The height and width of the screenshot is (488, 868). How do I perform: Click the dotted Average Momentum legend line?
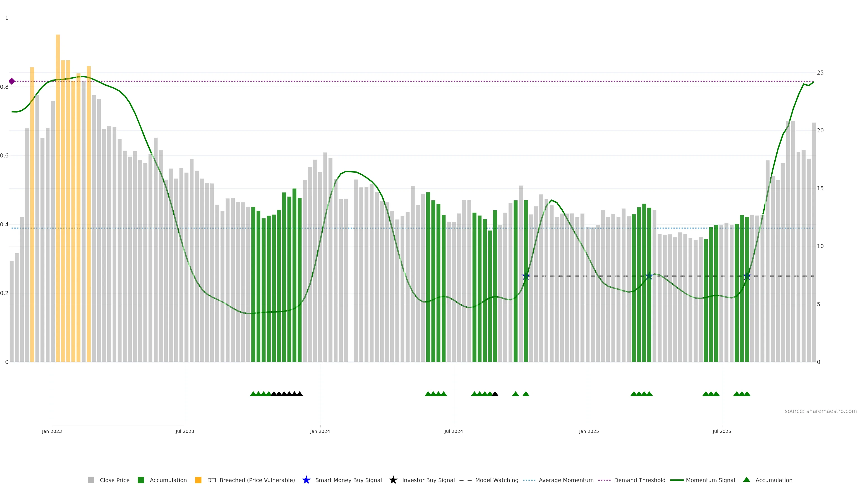pyautogui.click(x=529, y=480)
